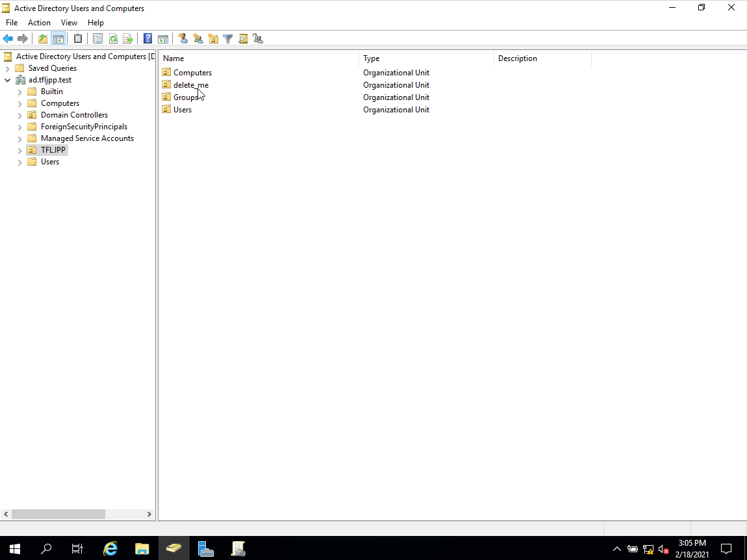Click the Create new group icon
Viewport: 747px width, 560px height.
(198, 39)
